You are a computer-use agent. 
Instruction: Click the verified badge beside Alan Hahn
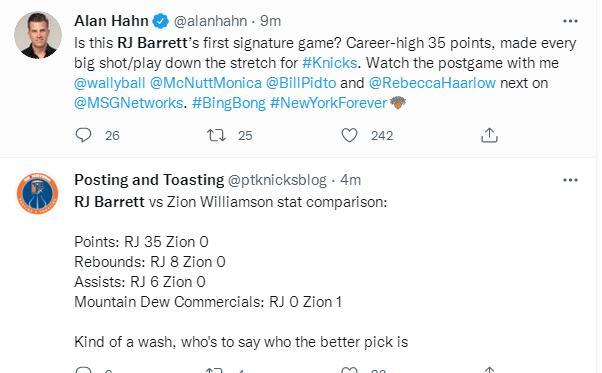tap(160, 21)
